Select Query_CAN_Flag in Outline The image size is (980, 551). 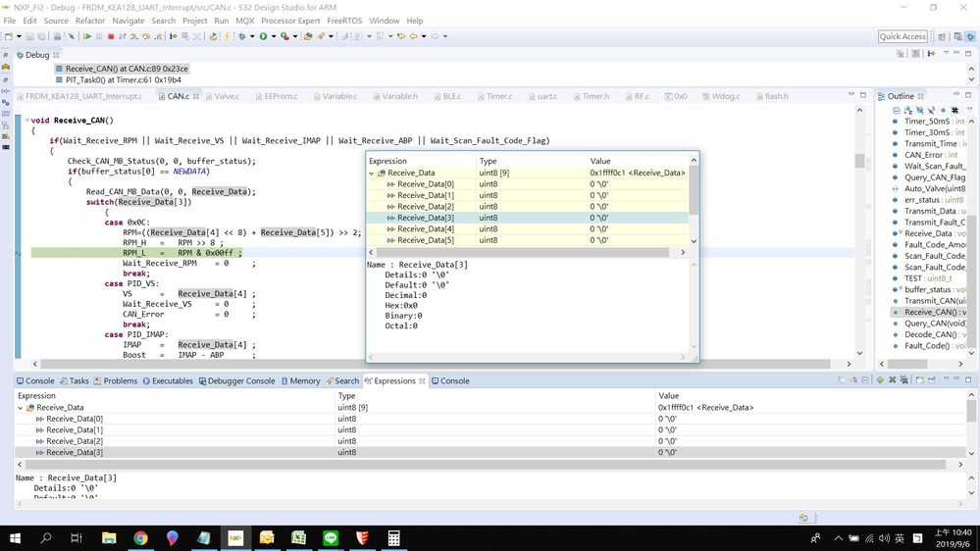[x=929, y=177]
